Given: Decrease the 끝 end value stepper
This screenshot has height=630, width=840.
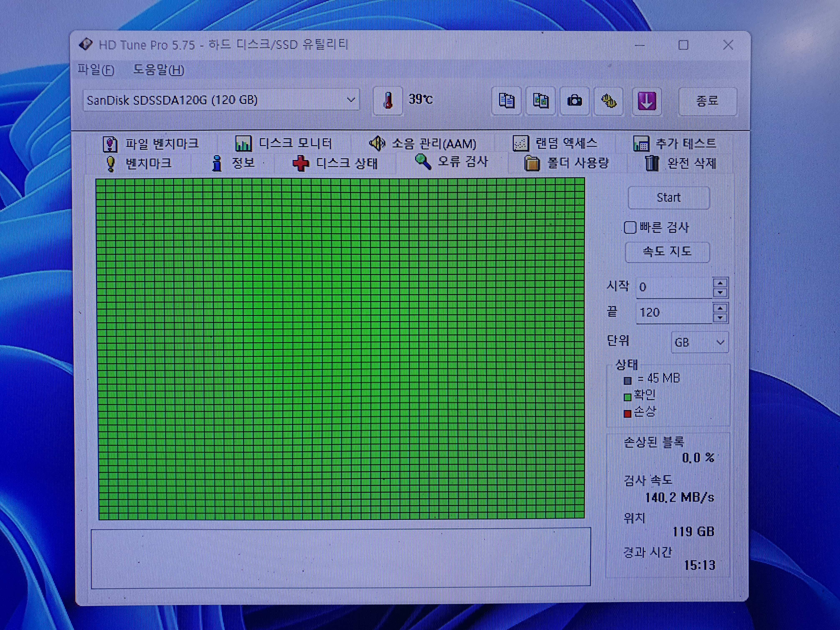Looking at the screenshot, I should pyautogui.click(x=720, y=318).
